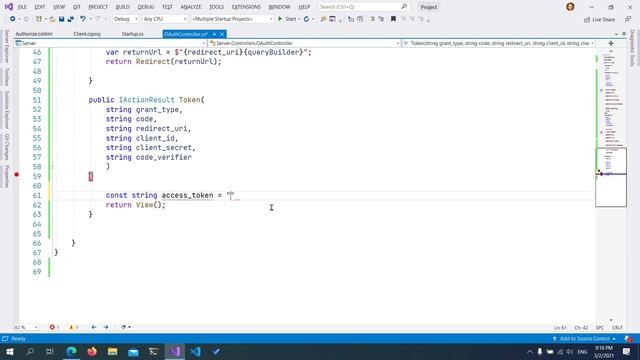Click the Navigate Backward arrow in toolbar
The height and width of the screenshot is (360, 640).
click(13, 19)
